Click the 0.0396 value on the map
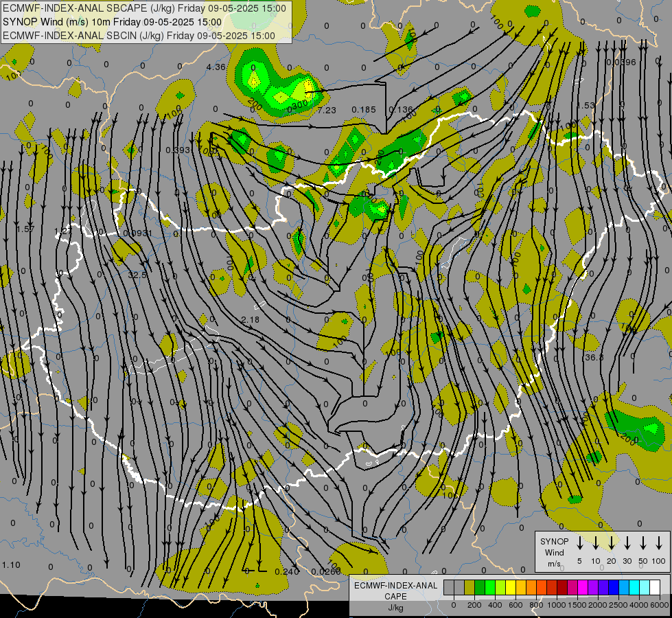 click(621, 62)
